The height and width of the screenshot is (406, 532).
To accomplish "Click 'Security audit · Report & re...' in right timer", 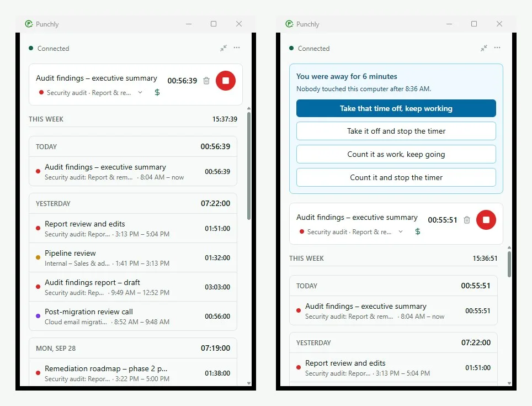I will pos(349,232).
